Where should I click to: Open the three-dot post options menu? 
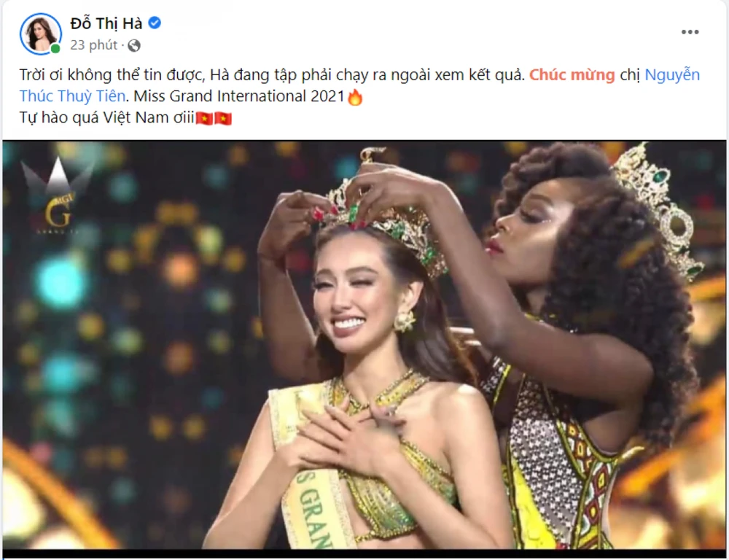(x=690, y=32)
